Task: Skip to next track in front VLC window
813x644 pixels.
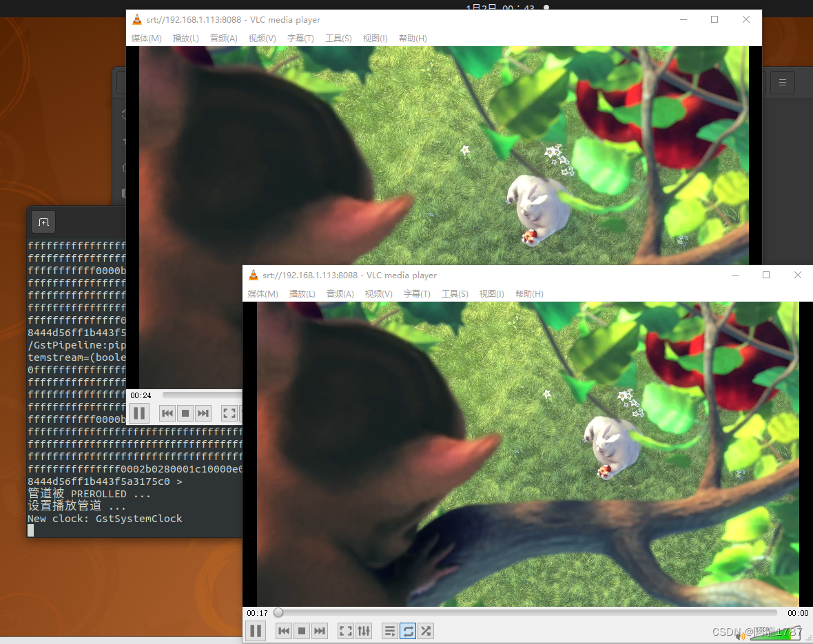Action: 320,631
